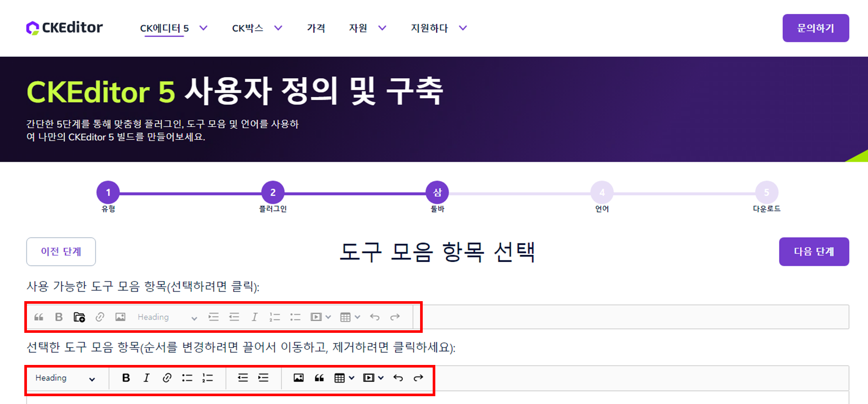Add increase indent from available items
This screenshot has height=404, width=868.
coord(214,317)
